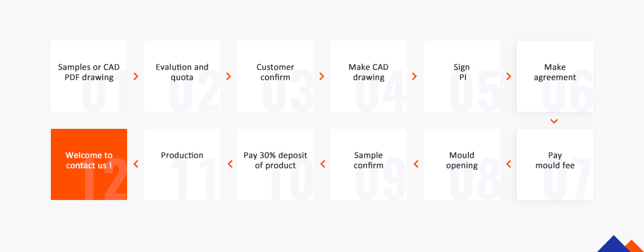Viewport: 644px width, 252px height.
Task: Click the arrow after Samples or CAD PDF drawing
Action: click(136, 76)
